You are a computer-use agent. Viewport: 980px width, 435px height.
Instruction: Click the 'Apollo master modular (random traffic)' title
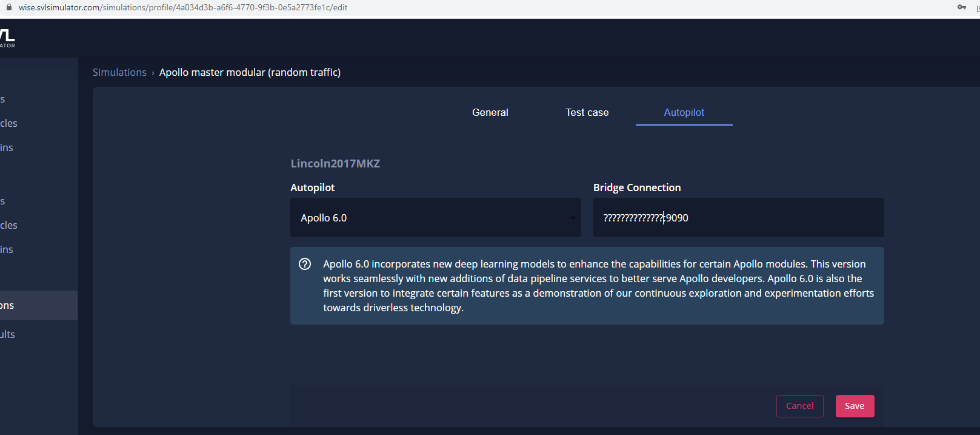(250, 72)
